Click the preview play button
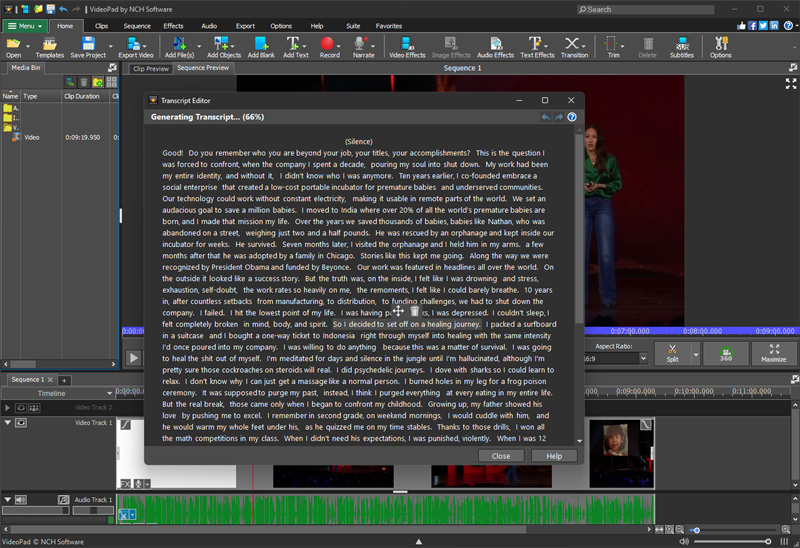Viewport: 800px width, 548px height. (133, 357)
